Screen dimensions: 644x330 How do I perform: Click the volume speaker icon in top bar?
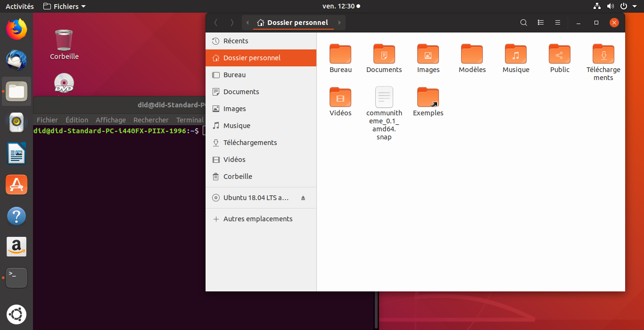coord(611,6)
